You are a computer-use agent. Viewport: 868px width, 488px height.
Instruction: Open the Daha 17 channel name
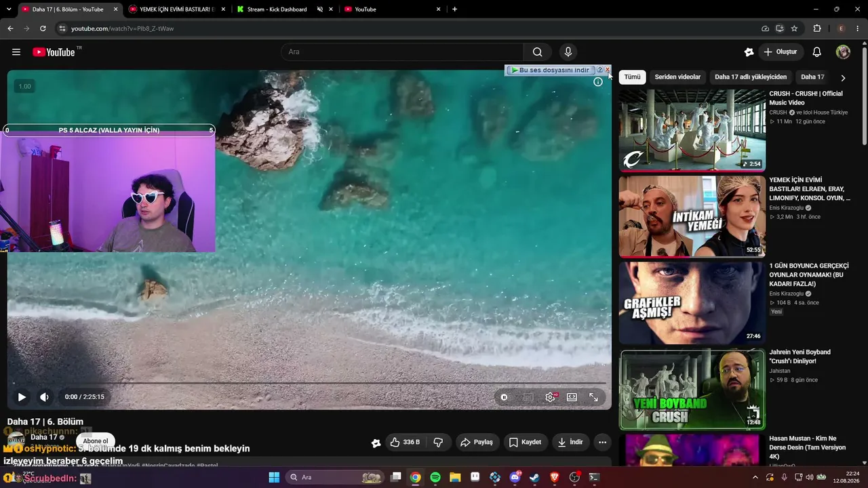(44, 438)
